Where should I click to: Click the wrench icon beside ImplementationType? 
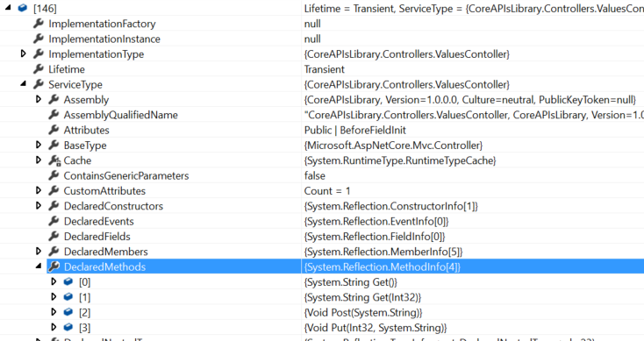pos(39,53)
